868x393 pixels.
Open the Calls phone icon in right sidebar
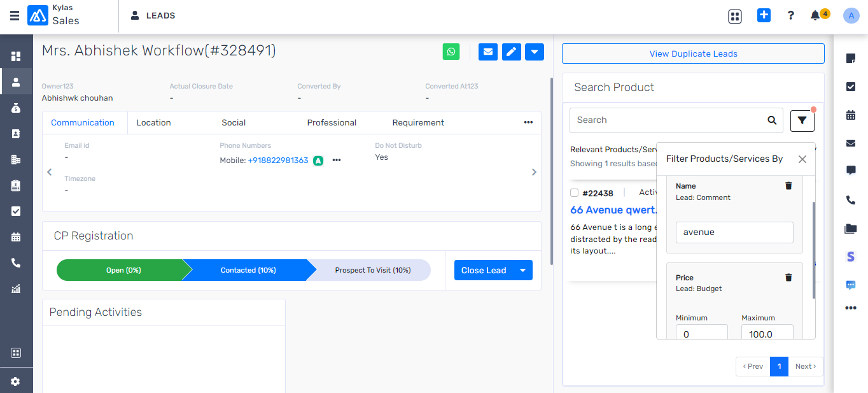pos(851,200)
